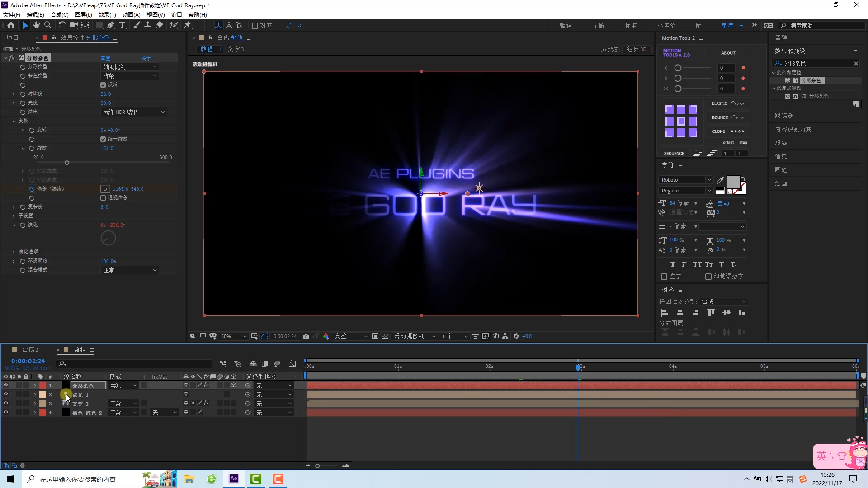Click the 演化 evolution rotation dial
The image size is (868, 488).
pos(108,238)
